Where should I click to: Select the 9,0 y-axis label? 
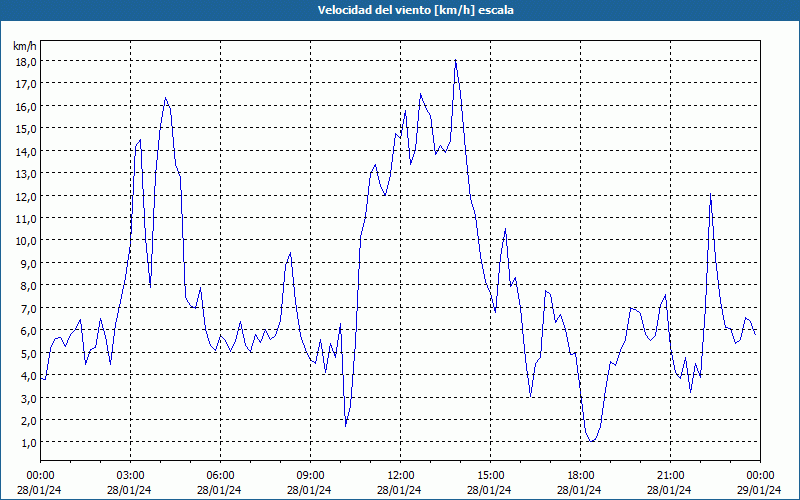pos(30,263)
